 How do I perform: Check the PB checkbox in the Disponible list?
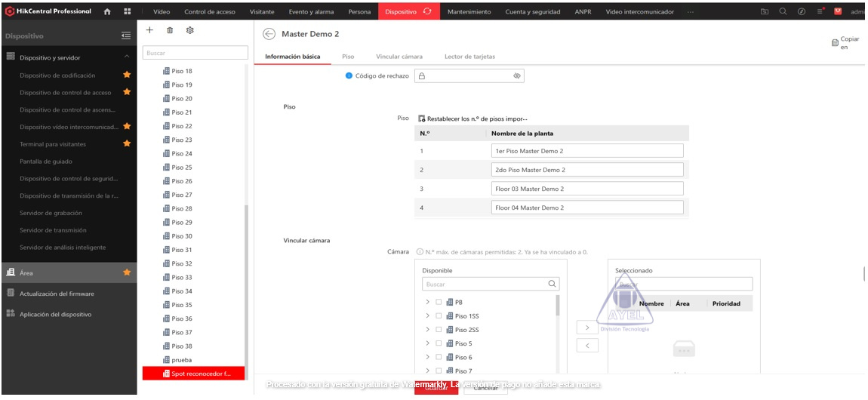tap(439, 303)
